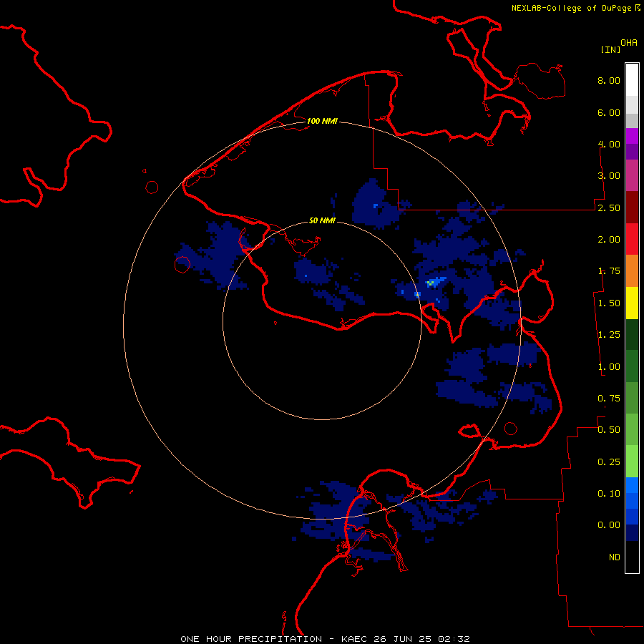Click the 1.00 legend value
This screenshot has height=644, width=644.
(609, 367)
